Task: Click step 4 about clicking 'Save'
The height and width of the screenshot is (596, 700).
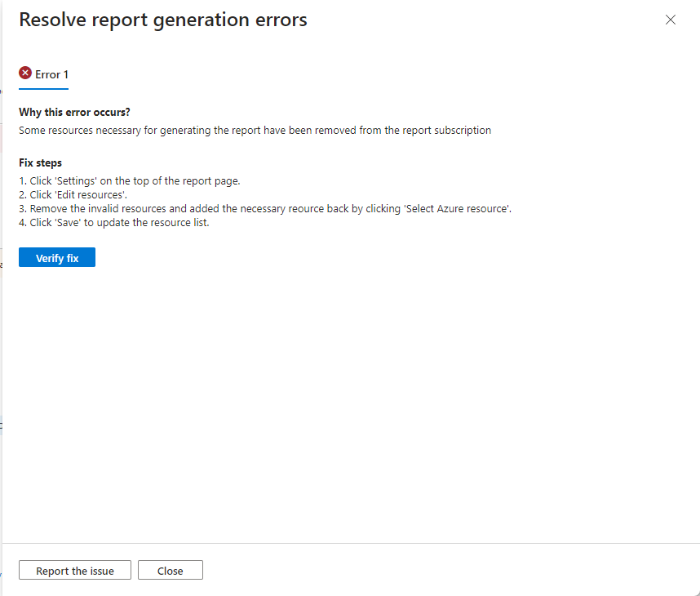Action: click(114, 223)
